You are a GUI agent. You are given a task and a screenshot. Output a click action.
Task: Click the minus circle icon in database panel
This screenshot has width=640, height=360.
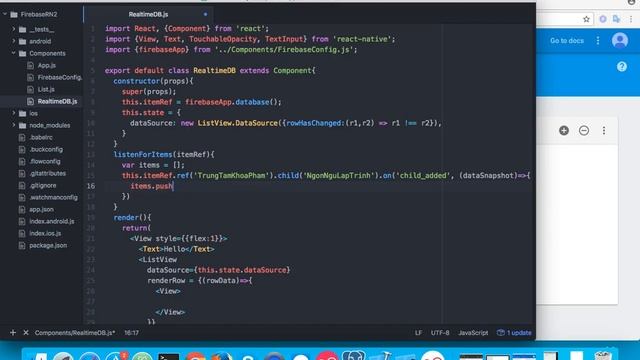coord(584,130)
